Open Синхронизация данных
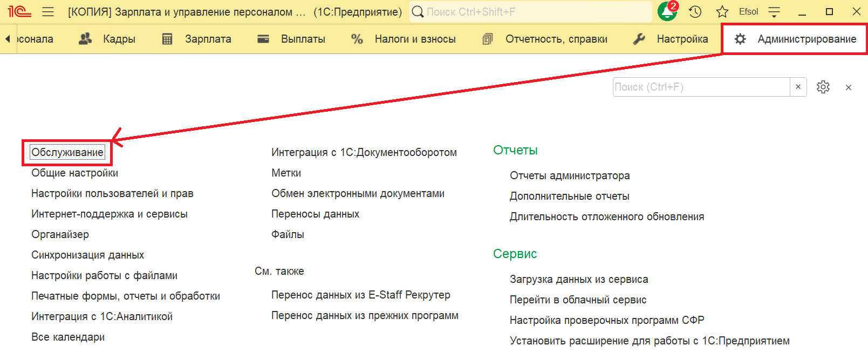868x359 pixels. point(87,255)
